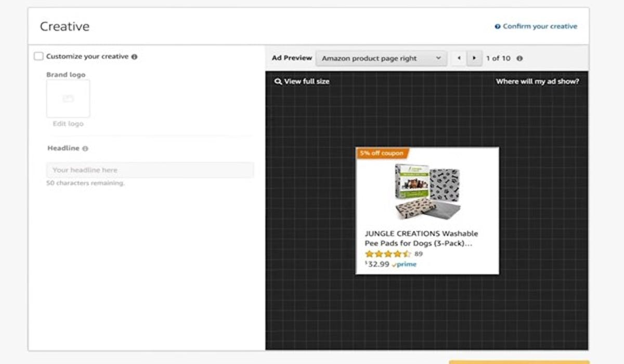
Task: Click the 1 of 10 preview counter
Action: tap(498, 59)
